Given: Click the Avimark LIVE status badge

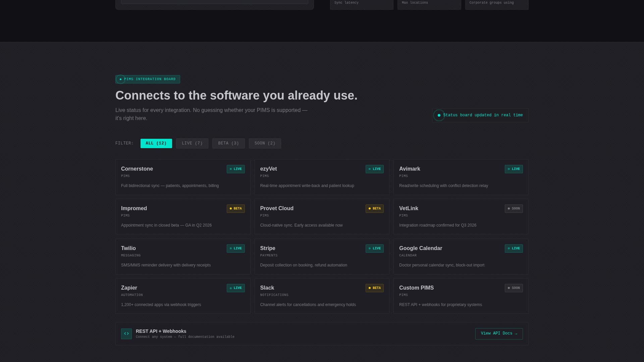Looking at the screenshot, I should (514, 169).
